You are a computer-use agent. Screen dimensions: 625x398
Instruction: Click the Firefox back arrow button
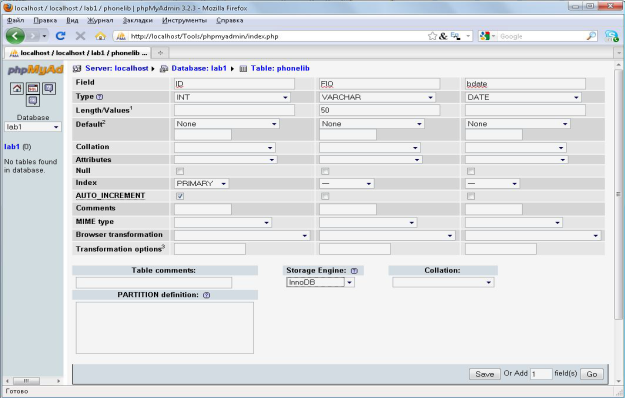[15, 36]
